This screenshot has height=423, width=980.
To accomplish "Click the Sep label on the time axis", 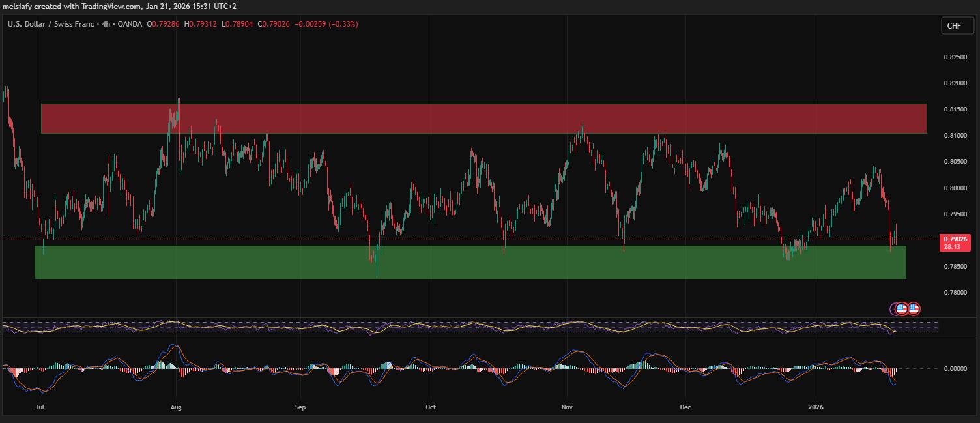I will (300, 407).
